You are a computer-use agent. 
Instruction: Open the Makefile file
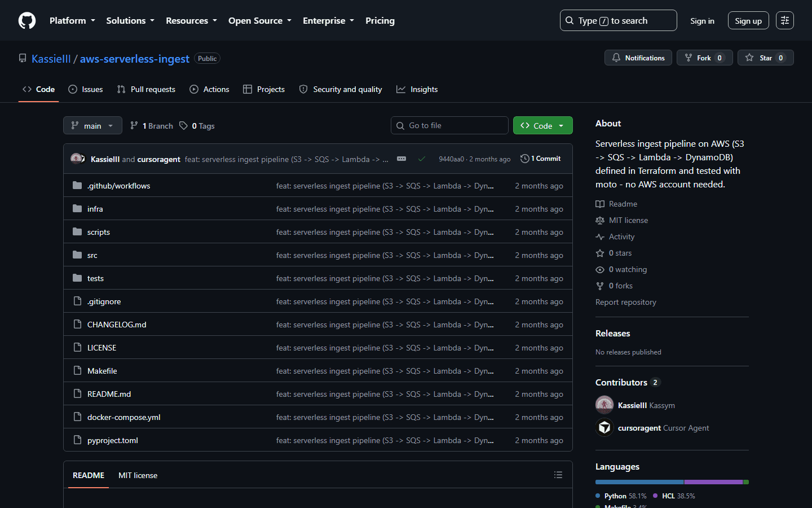point(102,371)
